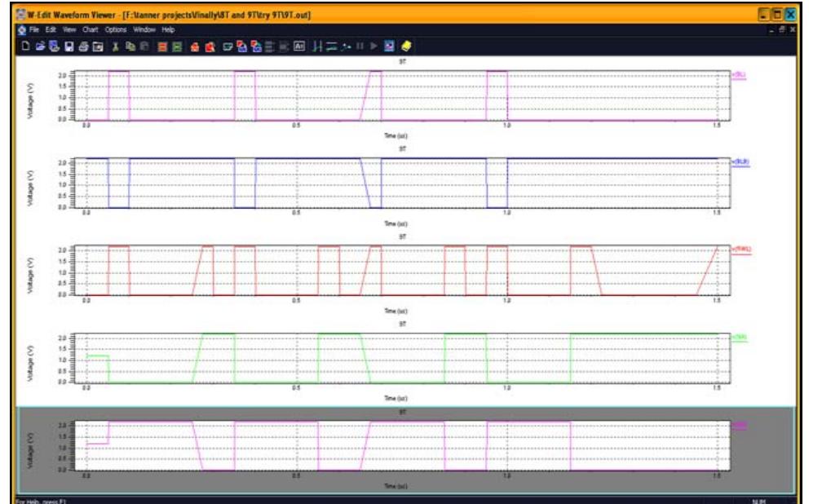
Task: Click the orange chart layout icon
Action: click(162, 46)
